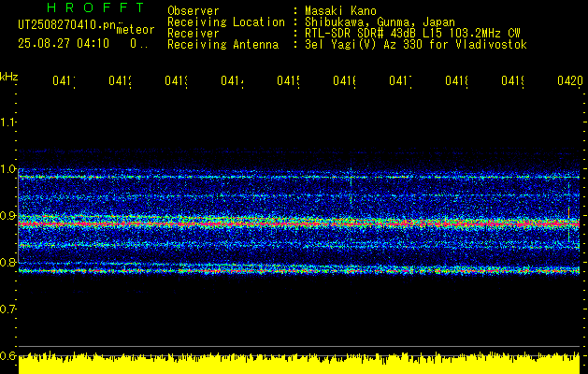Click the 0.6 kHz axis tick
Viewport: 588px width, 374px height.
click(x=7, y=355)
